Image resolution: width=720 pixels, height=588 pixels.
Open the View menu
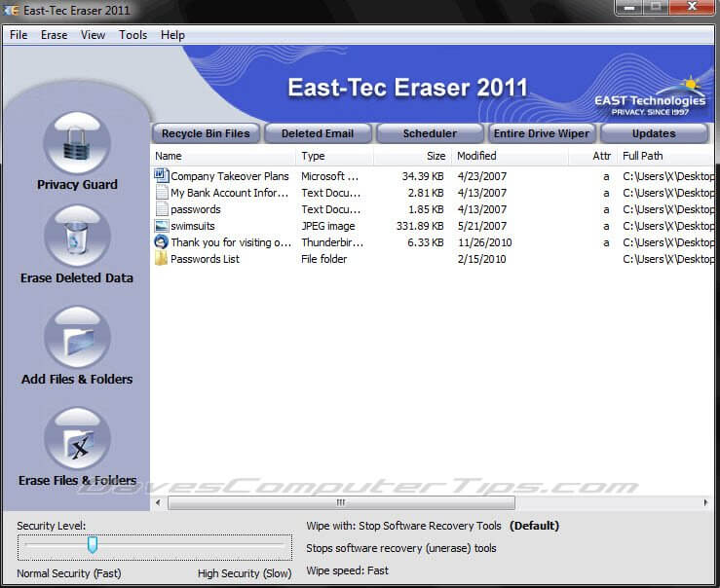click(x=93, y=35)
